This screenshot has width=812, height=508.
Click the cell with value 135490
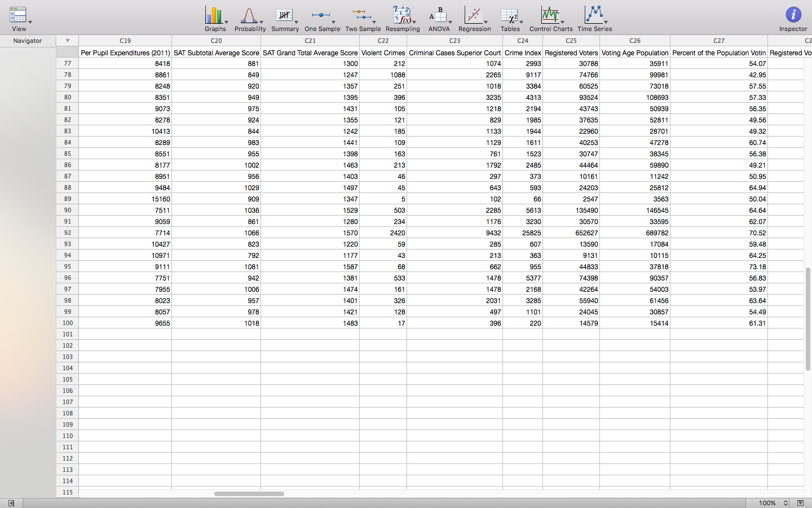tap(571, 210)
